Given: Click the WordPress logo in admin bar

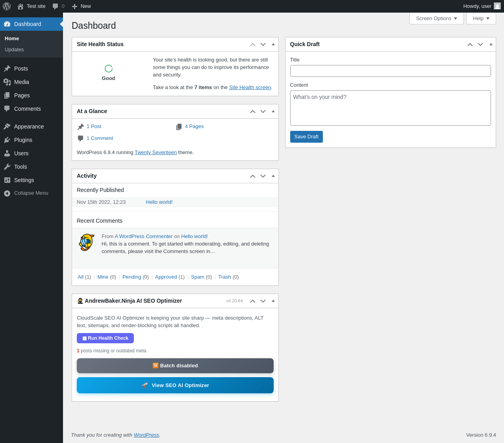Looking at the screenshot, I should pyautogui.click(x=7, y=6).
